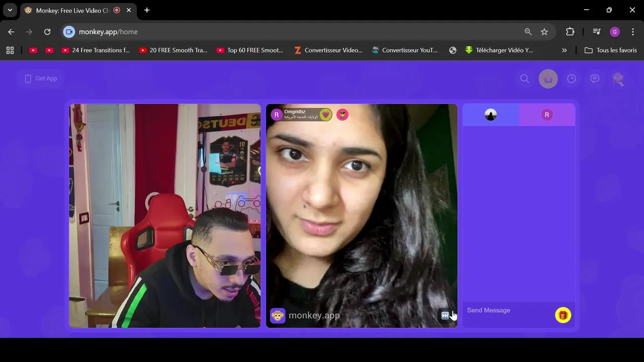Like partner with the heart icon

(x=326, y=115)
